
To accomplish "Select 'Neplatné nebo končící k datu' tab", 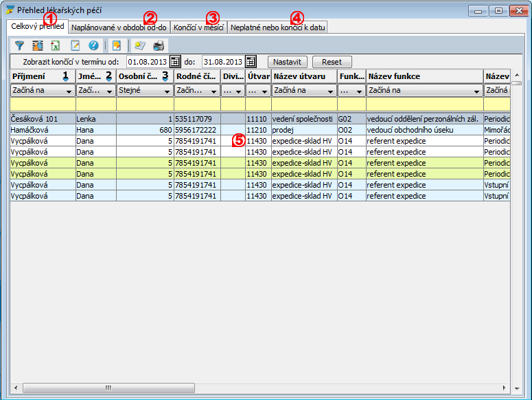I will pos(278,27).
